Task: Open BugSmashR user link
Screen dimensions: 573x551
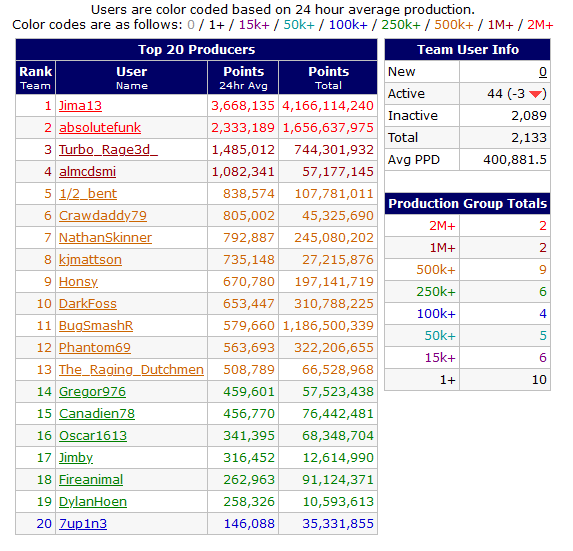Action: coord(96,326)
